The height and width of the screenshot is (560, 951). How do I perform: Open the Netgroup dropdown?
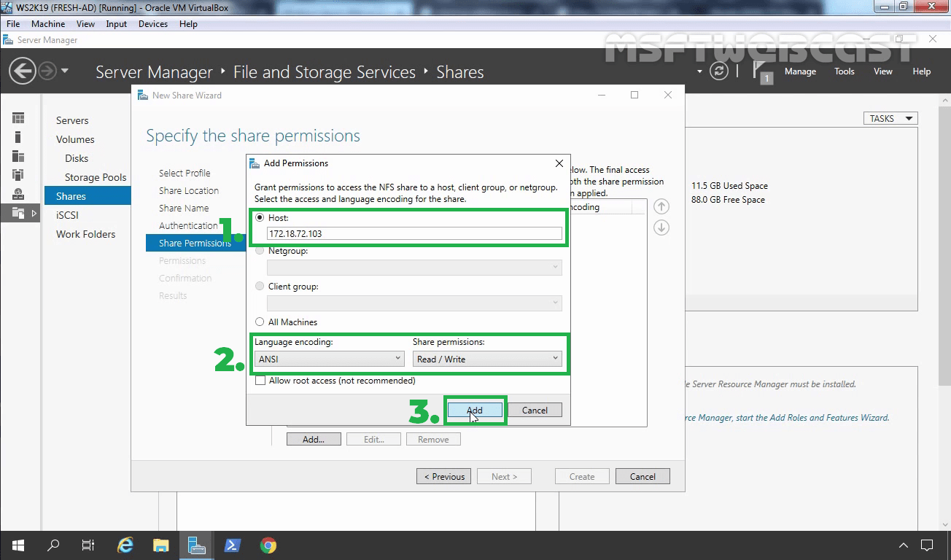414,268
